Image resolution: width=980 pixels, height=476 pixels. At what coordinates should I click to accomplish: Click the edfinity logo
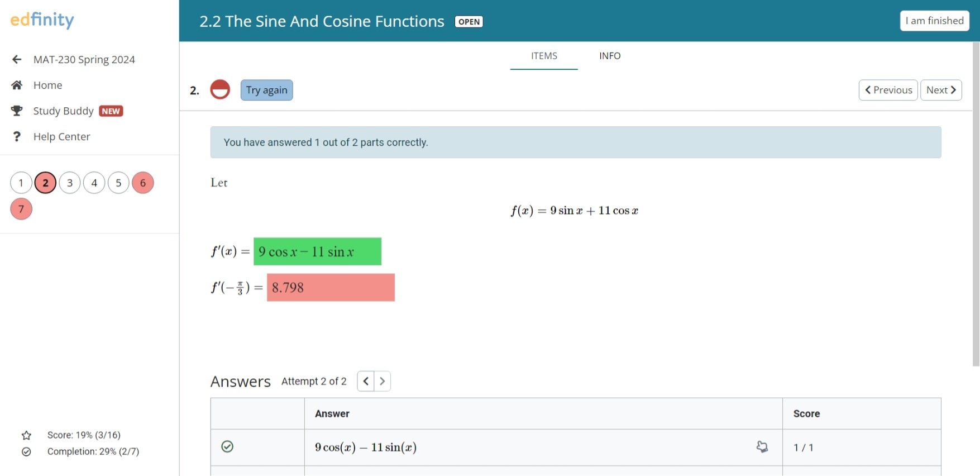click(42, 20)
